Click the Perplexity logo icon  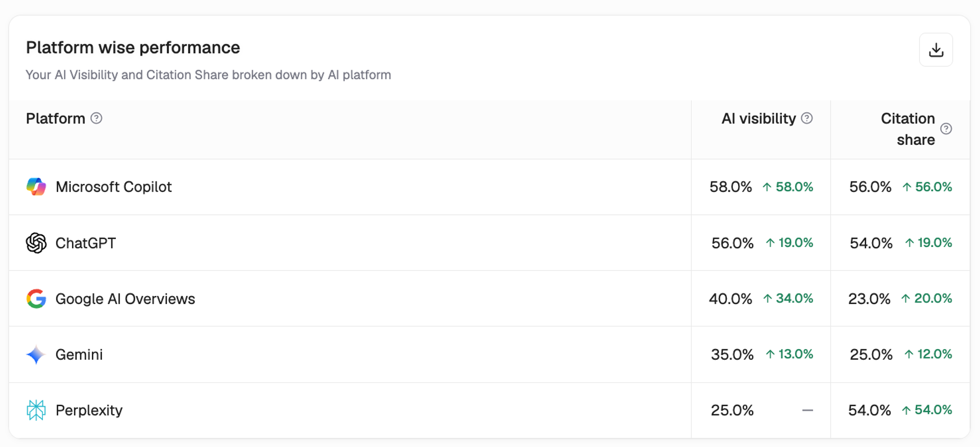coord(36,410)
